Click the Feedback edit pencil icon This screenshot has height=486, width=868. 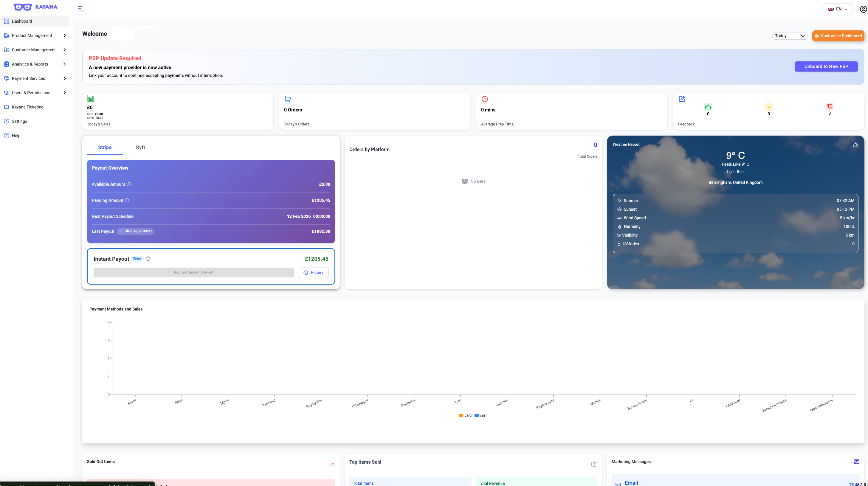(x=682, y=99)
